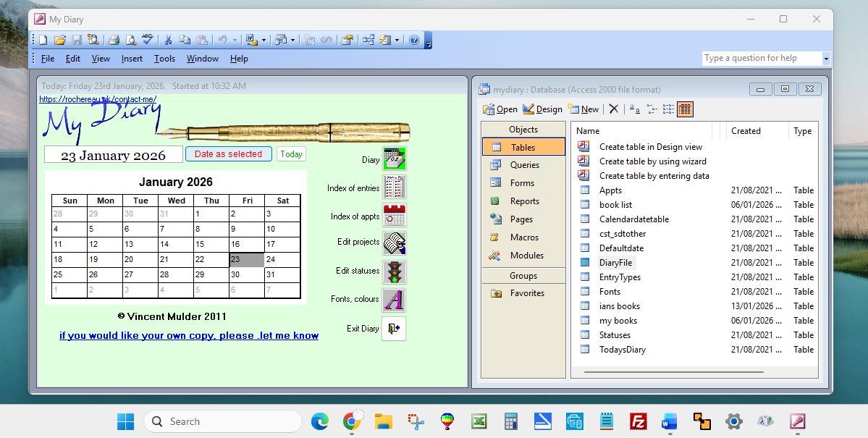
Task: Select the DiaryFile table in list
Action: (x=615, y=263)
